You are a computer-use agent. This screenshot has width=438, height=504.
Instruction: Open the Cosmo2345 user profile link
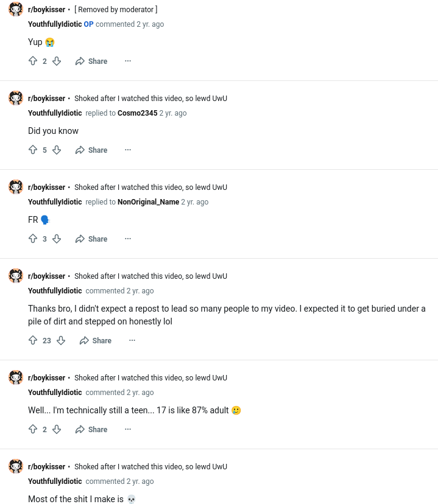137,113
